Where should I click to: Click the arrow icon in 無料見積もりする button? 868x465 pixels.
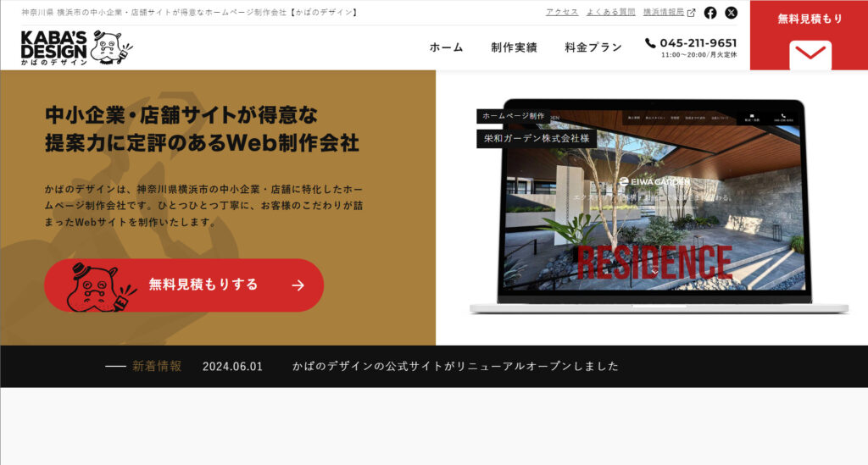[298, 285]
